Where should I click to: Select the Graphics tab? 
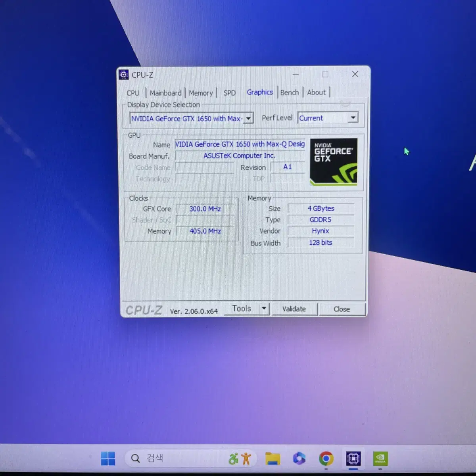(x=260, y=92)
